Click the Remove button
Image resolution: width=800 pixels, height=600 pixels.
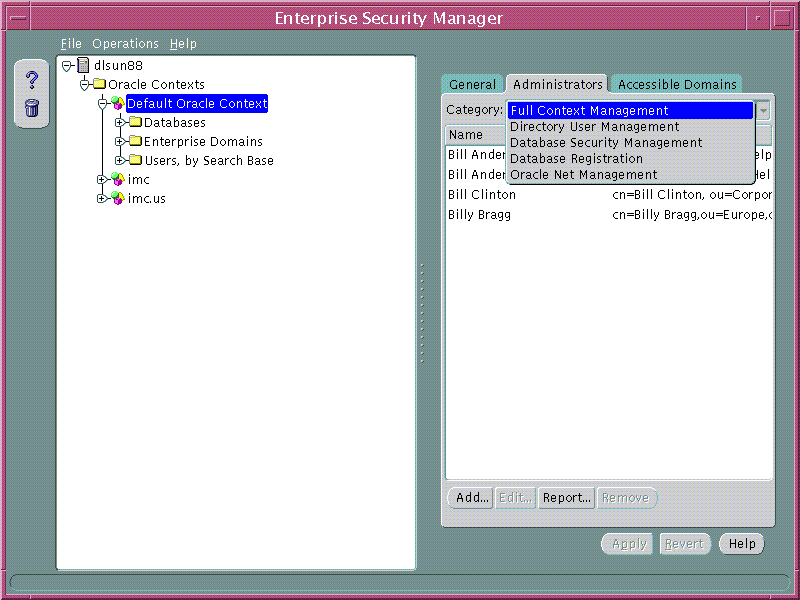point(626,497)
